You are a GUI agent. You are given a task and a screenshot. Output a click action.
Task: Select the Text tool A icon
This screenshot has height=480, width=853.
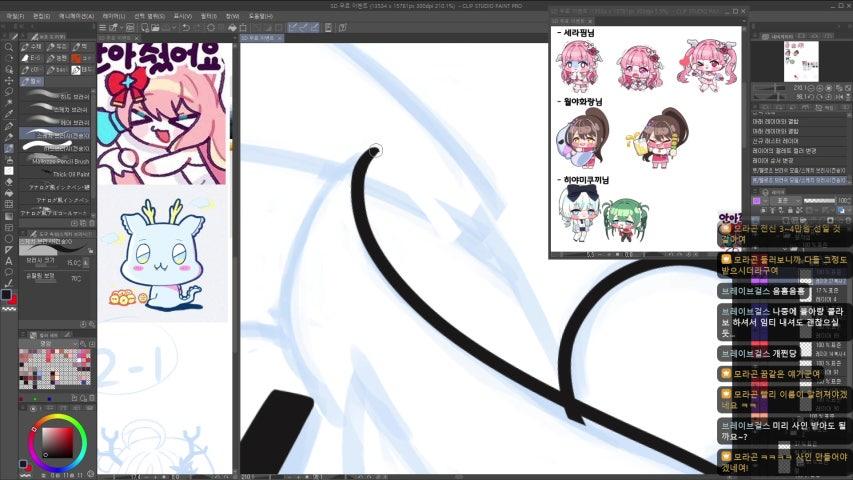pyautogui.click(x=9, y=261)
